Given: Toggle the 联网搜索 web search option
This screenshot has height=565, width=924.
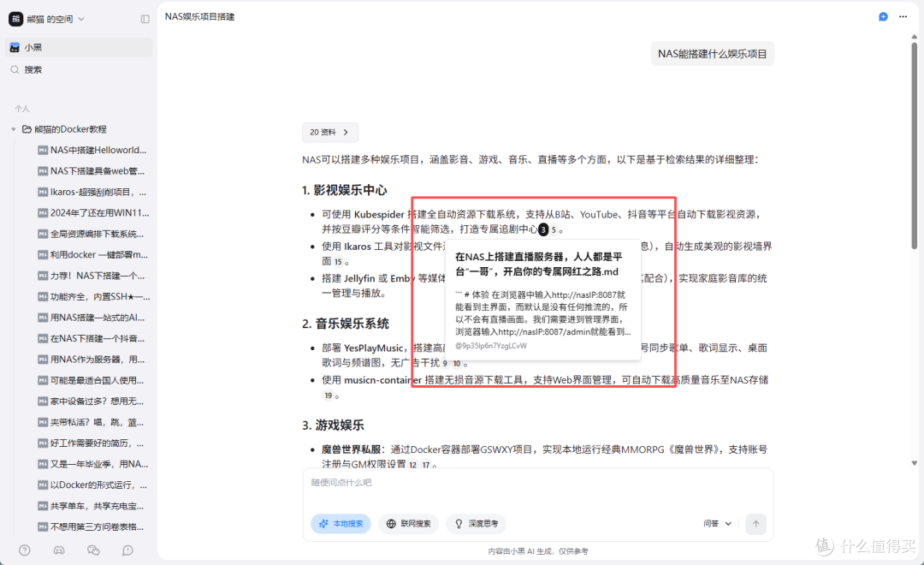Looking at the screenshot, I should [408, 524].
